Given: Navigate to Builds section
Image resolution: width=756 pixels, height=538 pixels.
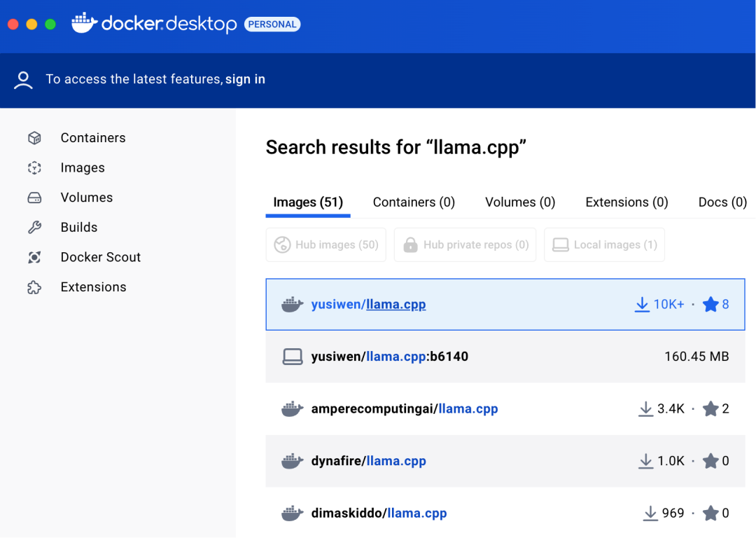Looking at the screenshot, I should click(79, 227).
